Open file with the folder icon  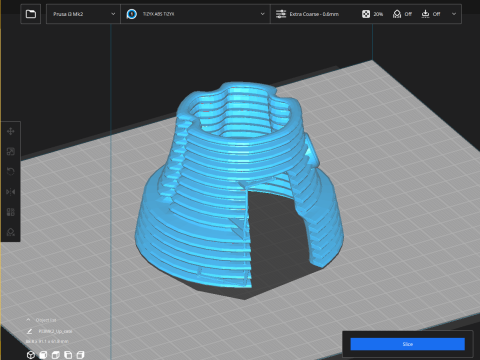coord(31,14)
